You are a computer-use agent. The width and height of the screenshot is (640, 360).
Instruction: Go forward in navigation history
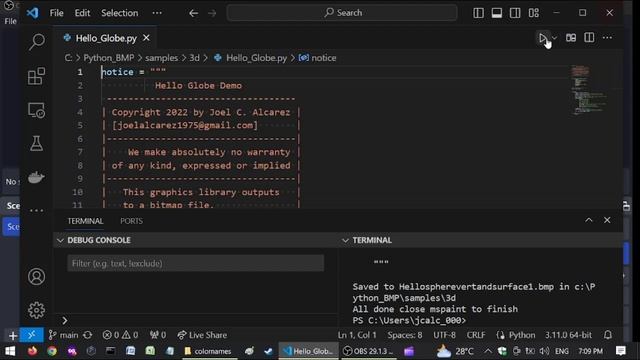212,13
